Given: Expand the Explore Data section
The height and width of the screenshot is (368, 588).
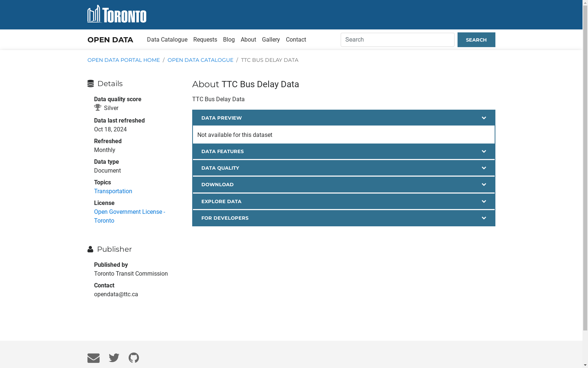Looking at the screenshot, I should pos(344,201).
